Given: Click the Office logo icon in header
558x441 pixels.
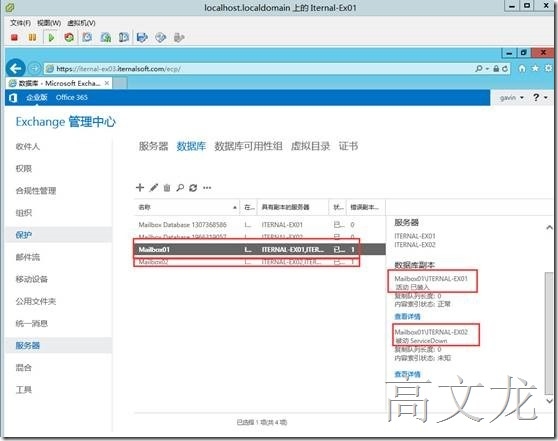Looking at the screenshot, I should click(13, 98).
